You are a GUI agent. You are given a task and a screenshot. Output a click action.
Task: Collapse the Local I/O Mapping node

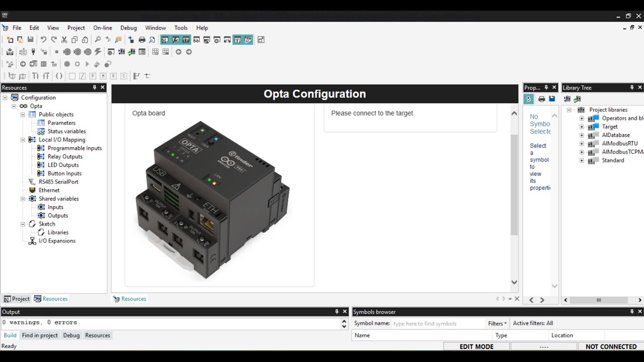pyautogui.click(x=23, y=140)
